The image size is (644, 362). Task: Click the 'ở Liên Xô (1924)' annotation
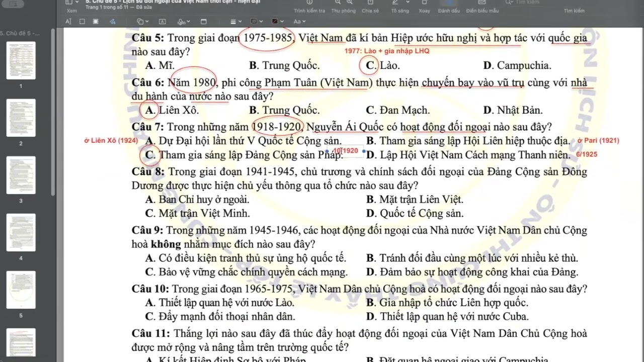[x=111, y=141]
